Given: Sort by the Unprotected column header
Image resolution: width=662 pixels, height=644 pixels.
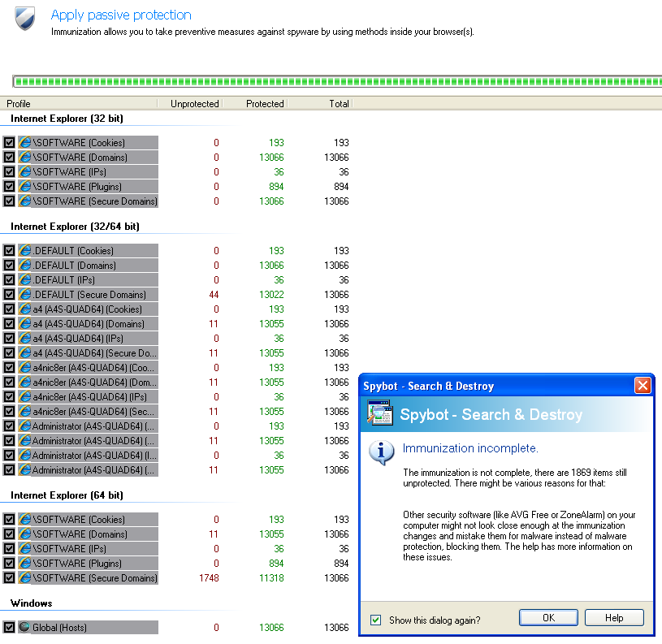Looking at the screenshot, I should (190, 104).
